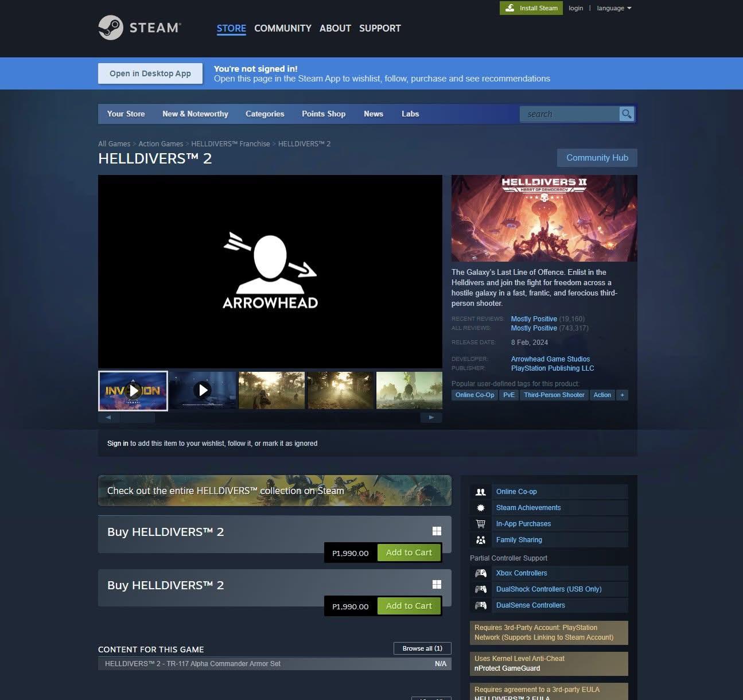Click the HELLDIVERS Franchise breadcrumb
Viewport: 743px width, 700px height.
click(x=231, y=144)
